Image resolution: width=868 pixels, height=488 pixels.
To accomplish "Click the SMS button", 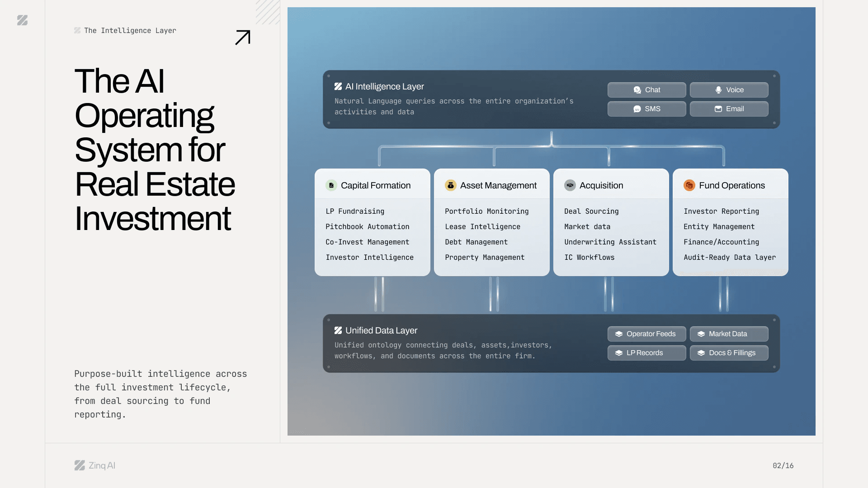I will 647,109.
